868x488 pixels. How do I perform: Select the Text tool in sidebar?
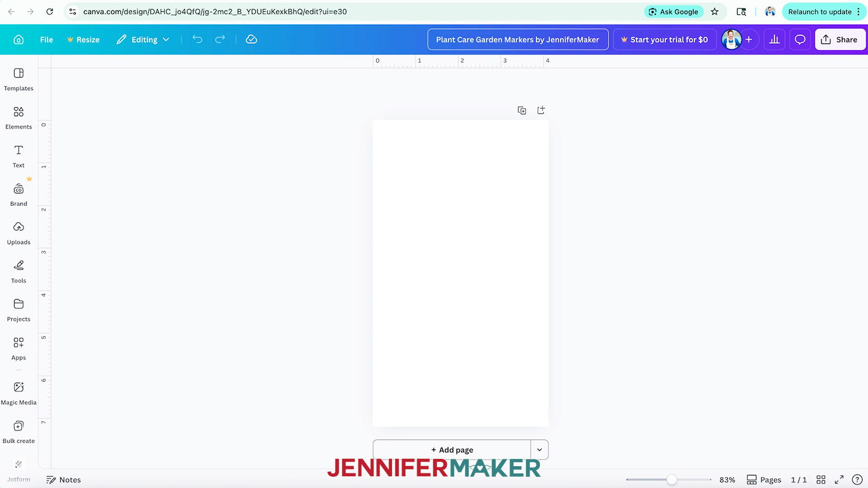point(18,157)
